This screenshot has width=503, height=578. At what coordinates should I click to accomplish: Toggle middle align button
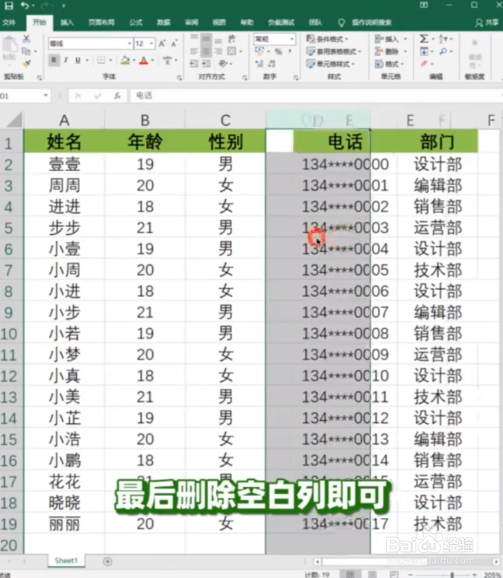coord(206,38)
